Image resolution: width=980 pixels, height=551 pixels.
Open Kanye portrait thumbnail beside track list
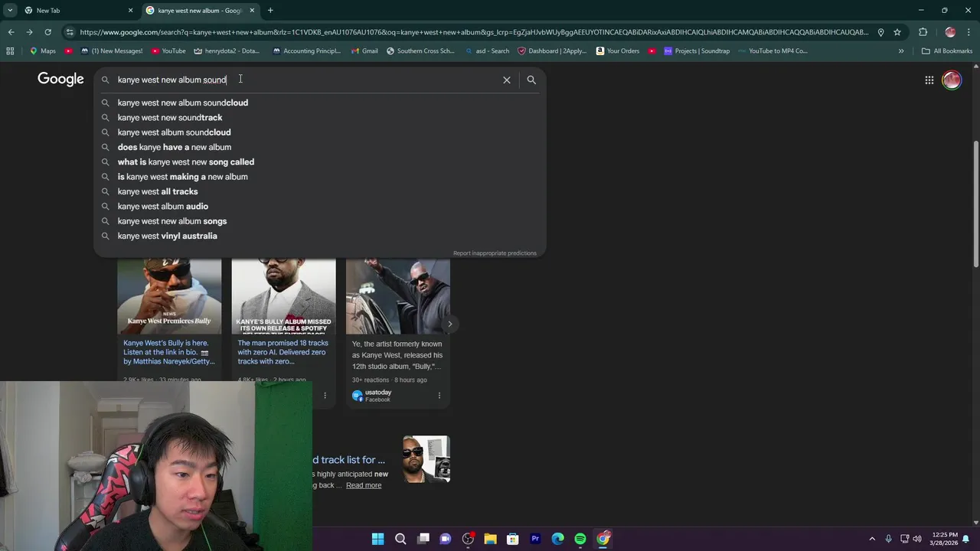pos(426,459)
